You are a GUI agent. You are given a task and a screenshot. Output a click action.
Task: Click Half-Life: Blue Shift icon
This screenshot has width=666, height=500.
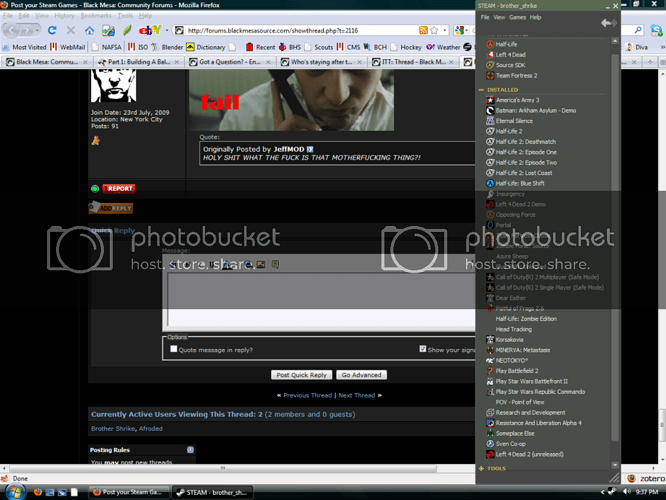pyautogui.click(x=490, y=183)
